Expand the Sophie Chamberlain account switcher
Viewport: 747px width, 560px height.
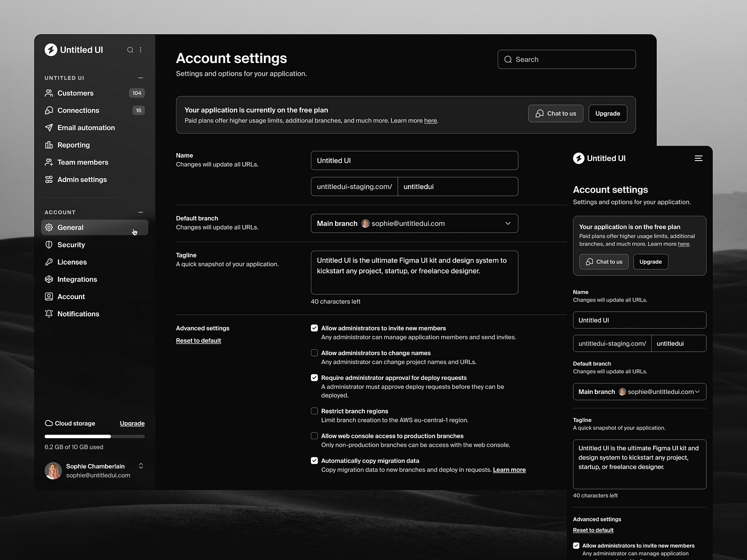[141, 466]
